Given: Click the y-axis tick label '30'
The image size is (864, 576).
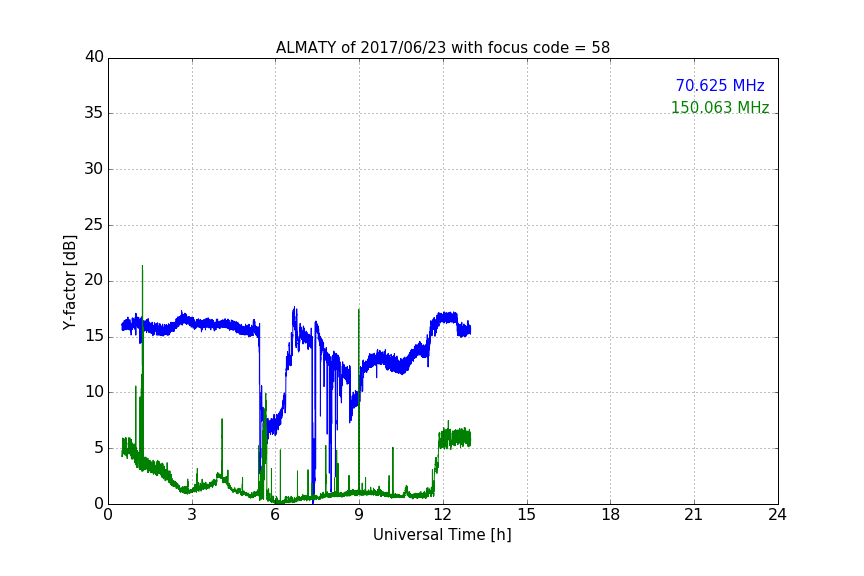Looking at the screenshot, I should (x=94, y=169).
